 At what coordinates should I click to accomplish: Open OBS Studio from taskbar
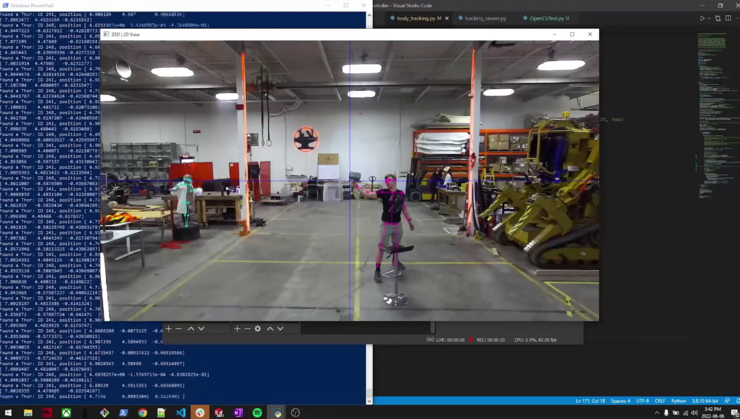tap(295, 413)
